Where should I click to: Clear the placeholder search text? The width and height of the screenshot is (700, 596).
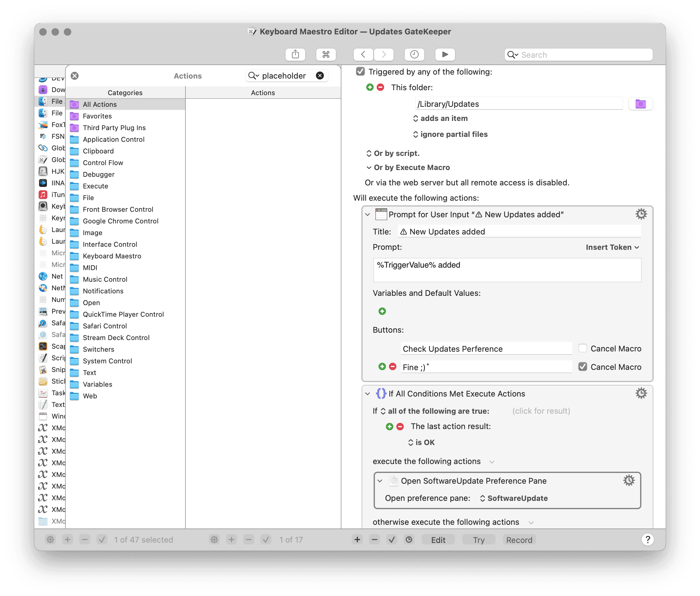tap(320, 75)
